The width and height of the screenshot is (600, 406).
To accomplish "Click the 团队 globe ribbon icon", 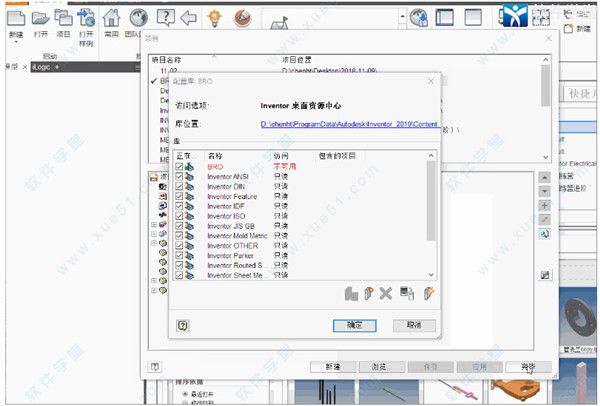I will tap(138, 18).
